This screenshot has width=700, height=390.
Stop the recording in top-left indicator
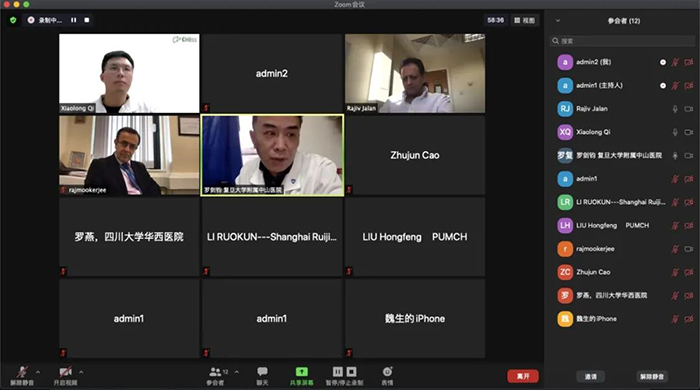coord(87,20)
